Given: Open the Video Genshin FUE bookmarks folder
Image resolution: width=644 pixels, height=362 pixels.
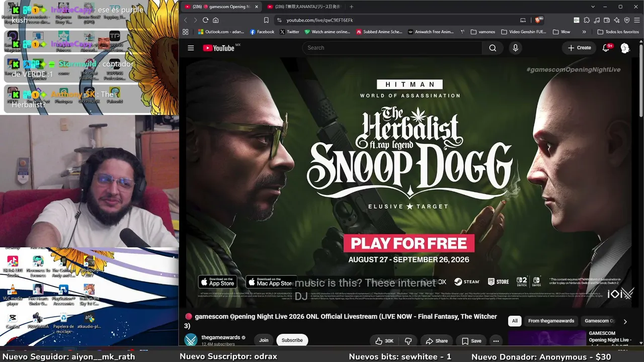Looking at the screenshot, I should [524, 32].
